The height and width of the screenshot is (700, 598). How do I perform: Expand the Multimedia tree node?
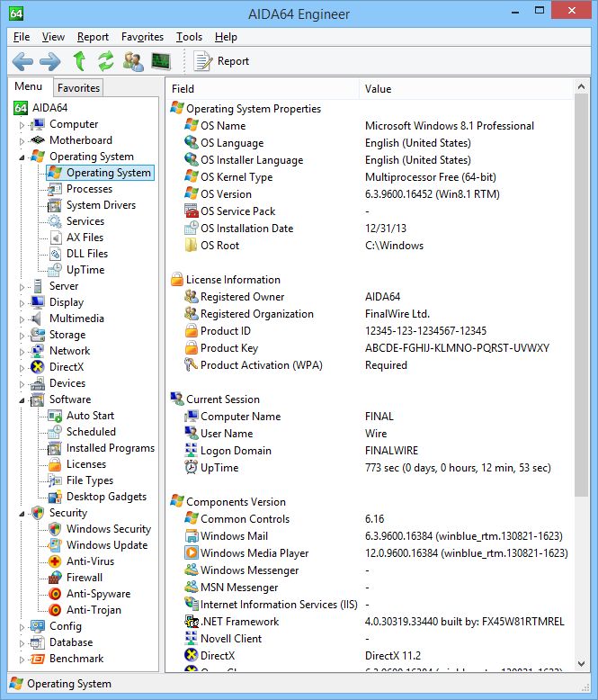pos(22,319)
